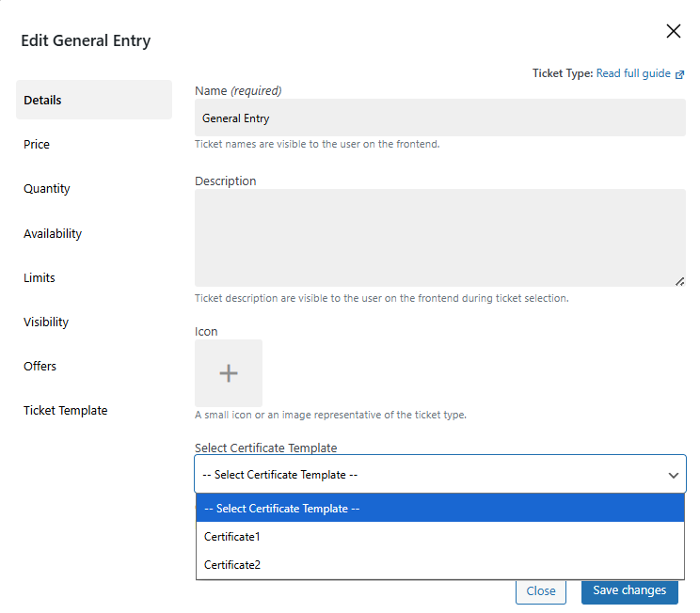The image size is (700, 613).
Task: Choose Certificate1 from the dropdown list
Action: [x=232, y=537]
